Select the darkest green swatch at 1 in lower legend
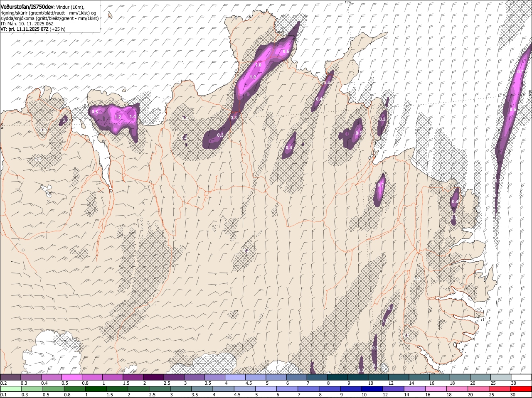The height and width of the screenshot is (398, 532). (96, 389)
